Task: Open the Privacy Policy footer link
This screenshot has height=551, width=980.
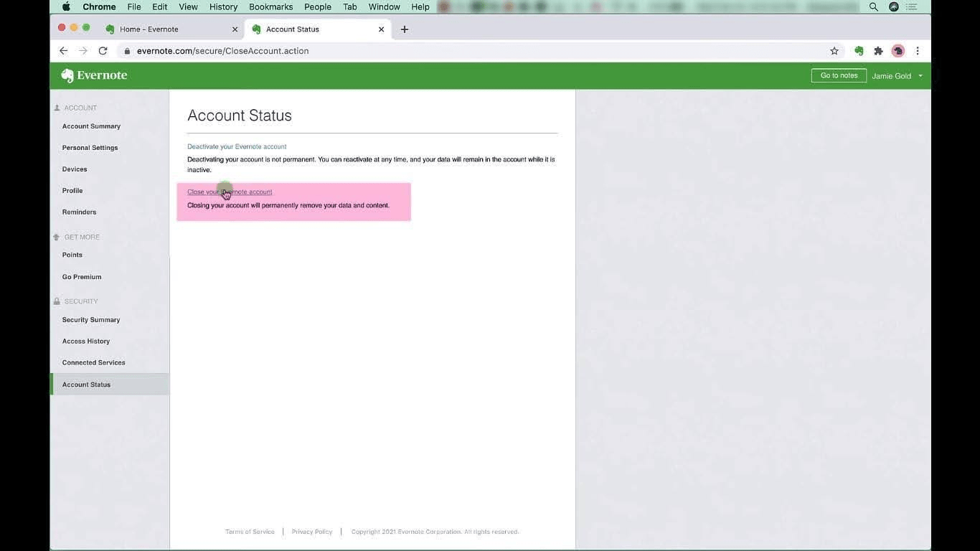Action: click(312, 532)
